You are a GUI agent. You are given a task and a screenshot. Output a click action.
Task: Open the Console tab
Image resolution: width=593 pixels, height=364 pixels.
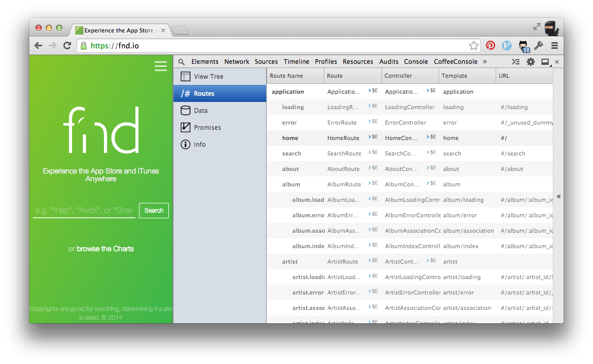416,62
